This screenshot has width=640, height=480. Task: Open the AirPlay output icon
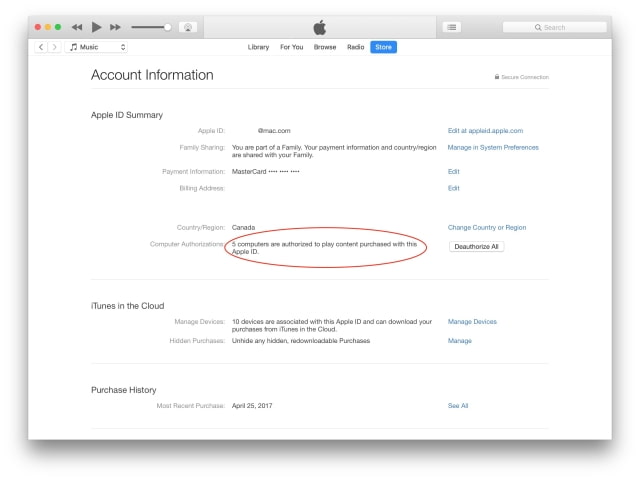click(188, 27)
